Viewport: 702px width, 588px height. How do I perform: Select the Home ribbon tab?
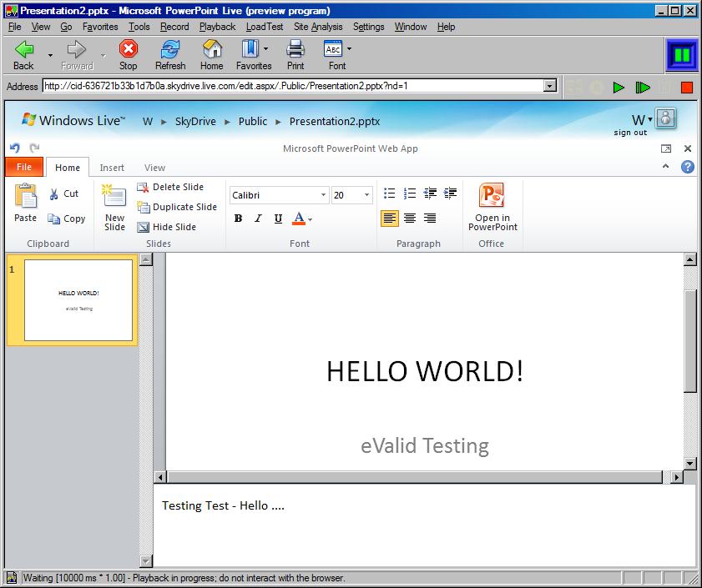68,168
